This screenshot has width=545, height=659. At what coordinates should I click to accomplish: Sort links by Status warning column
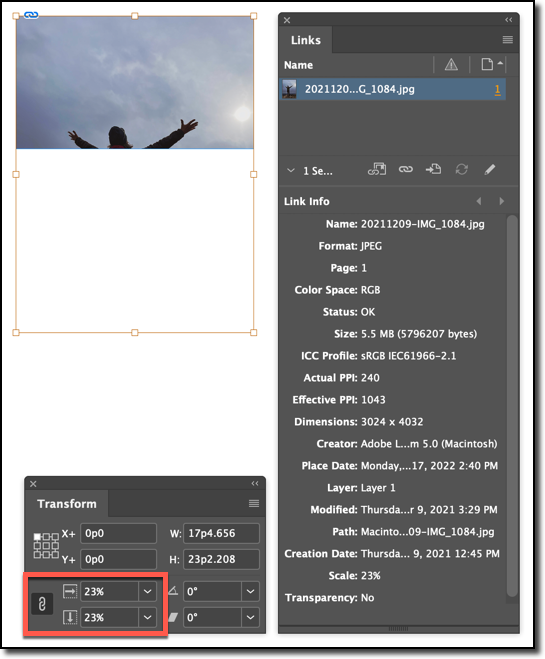coord(451,65)
